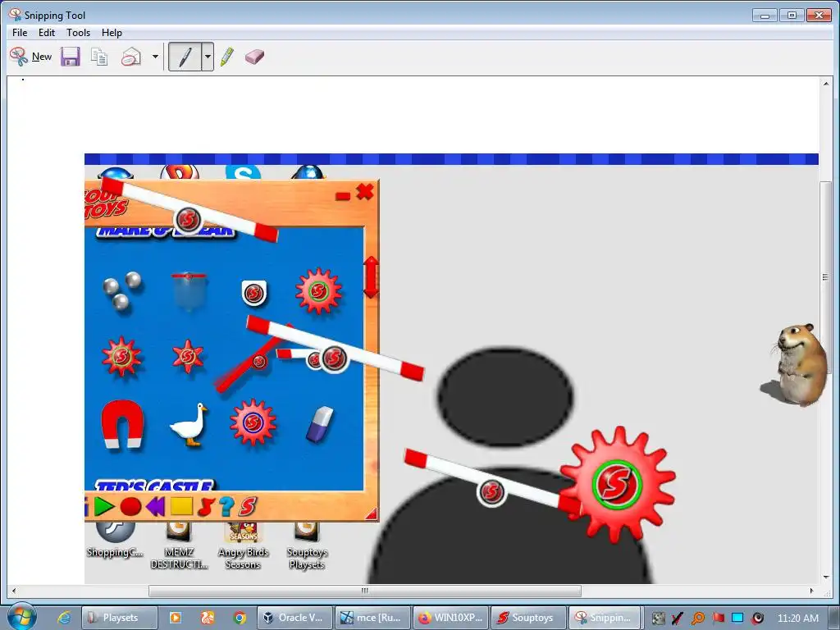Click the horizontal scrollbar thumb

click(x=365, y=591)
